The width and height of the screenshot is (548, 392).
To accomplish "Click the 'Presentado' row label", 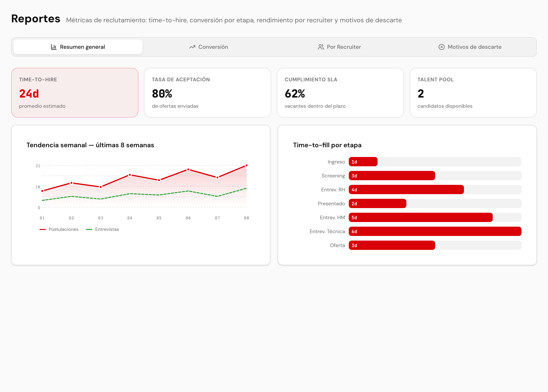I will point(331,204).
